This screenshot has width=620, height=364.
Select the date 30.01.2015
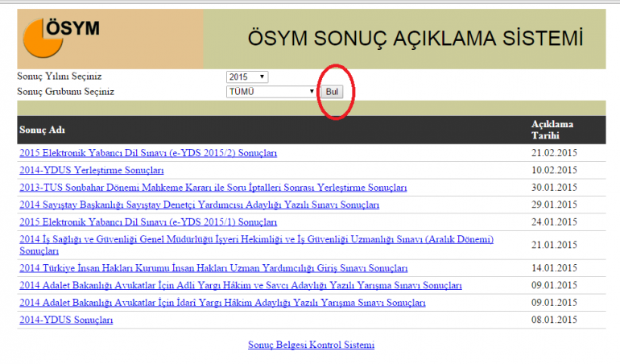coord(554,187)
